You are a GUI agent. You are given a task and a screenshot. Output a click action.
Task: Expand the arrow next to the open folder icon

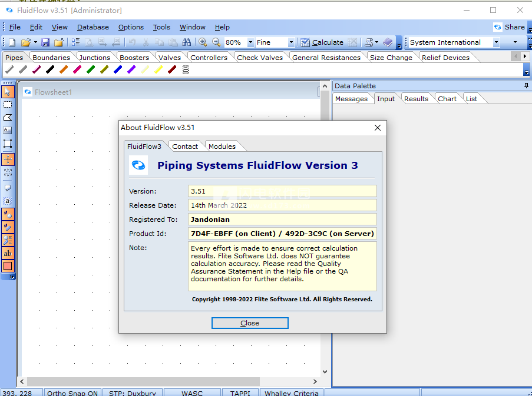click(x=35, y=42)
